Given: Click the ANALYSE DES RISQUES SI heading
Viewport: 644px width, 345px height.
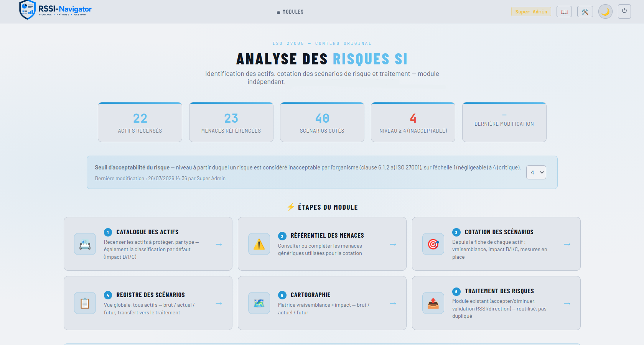Looking at the screenshot, I should [x=322, y=59].
